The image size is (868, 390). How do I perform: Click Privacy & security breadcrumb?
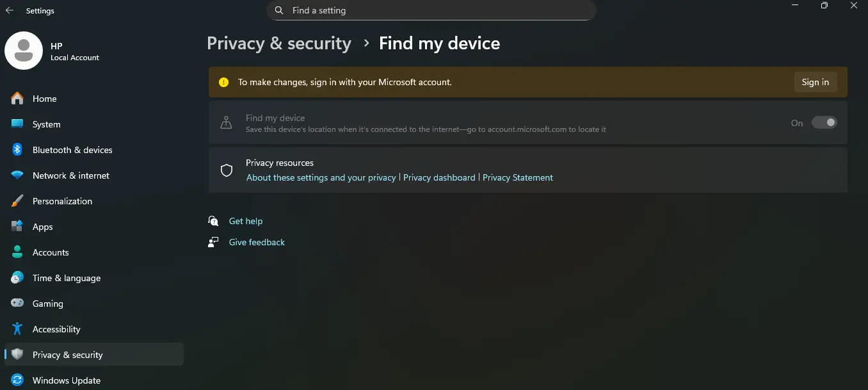pos(279,44)
